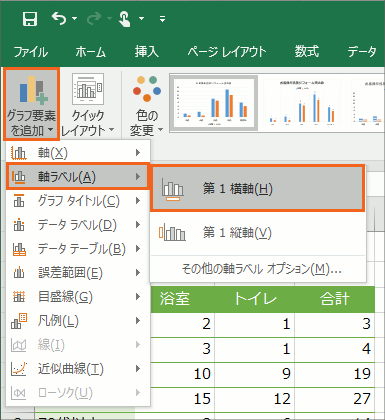Viewport: 385px width, 420px height.
Task: Open the Touch/Mouse mode dropdown arrow
Action: tap(142, 19)
